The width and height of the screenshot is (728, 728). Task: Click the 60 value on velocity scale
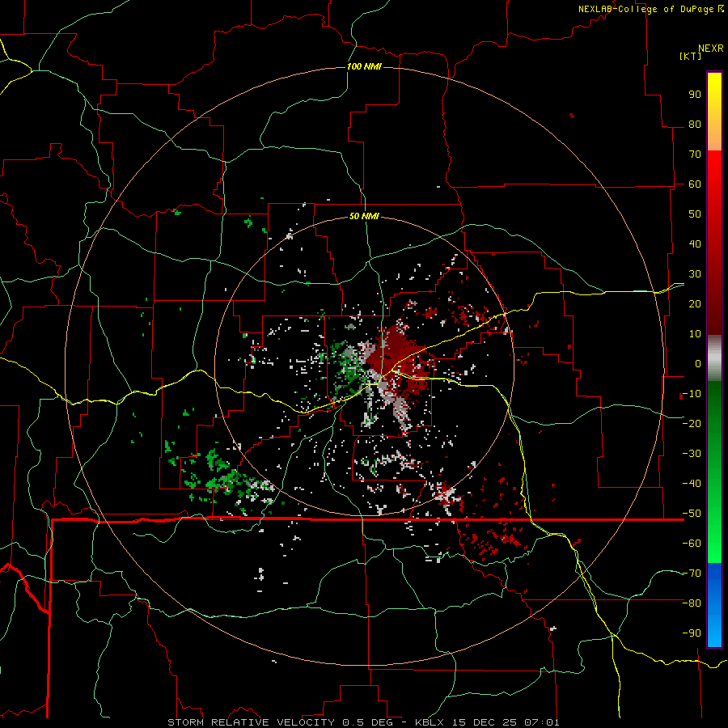point(695,184)
